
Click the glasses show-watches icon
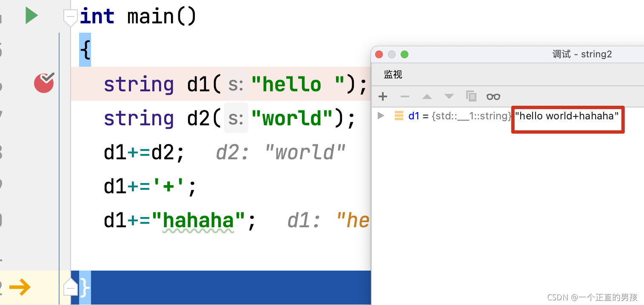(x=493, y=96)
